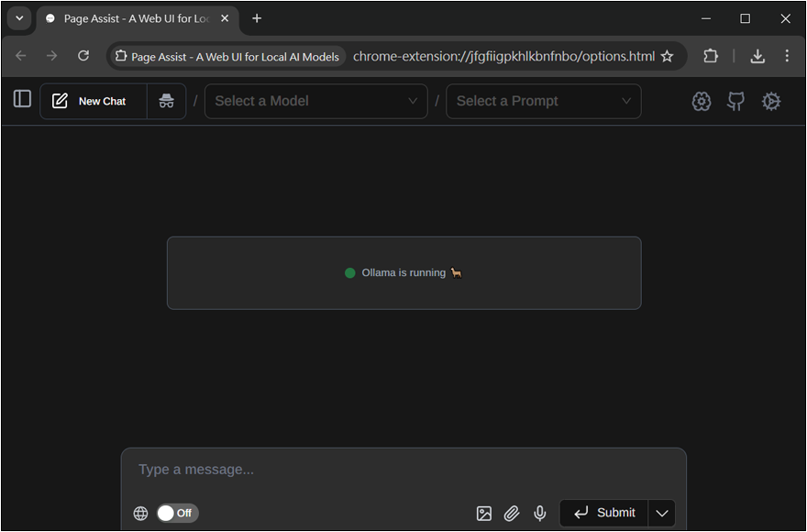Toggle the sidebar panel icon
The width and height of the screenshot is (807, 532).
coord(22,99)
